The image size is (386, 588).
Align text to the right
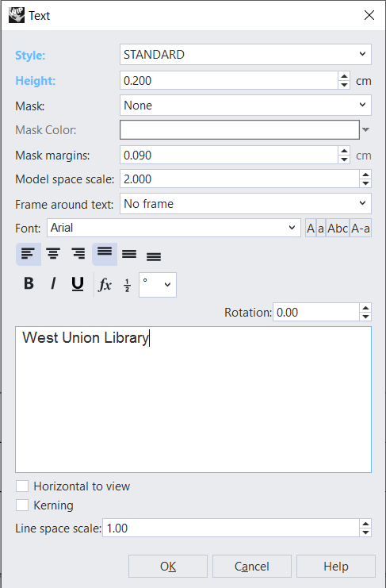78,254
